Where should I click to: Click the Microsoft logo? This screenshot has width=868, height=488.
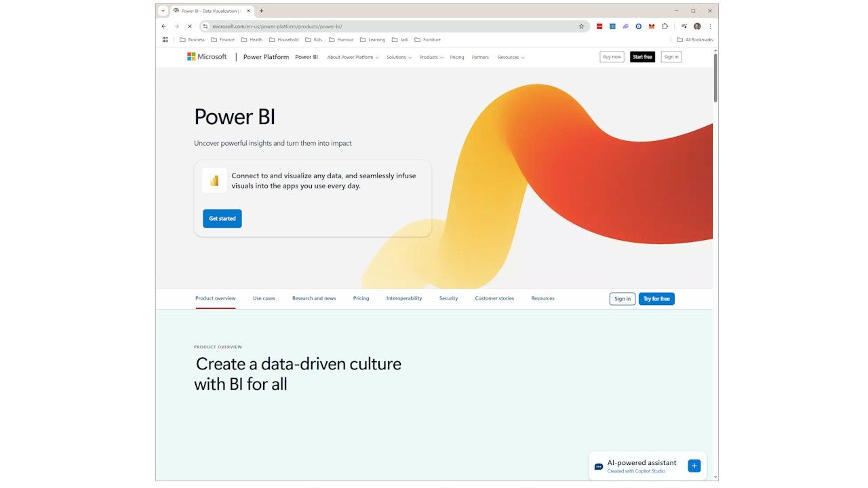(207, 57)
